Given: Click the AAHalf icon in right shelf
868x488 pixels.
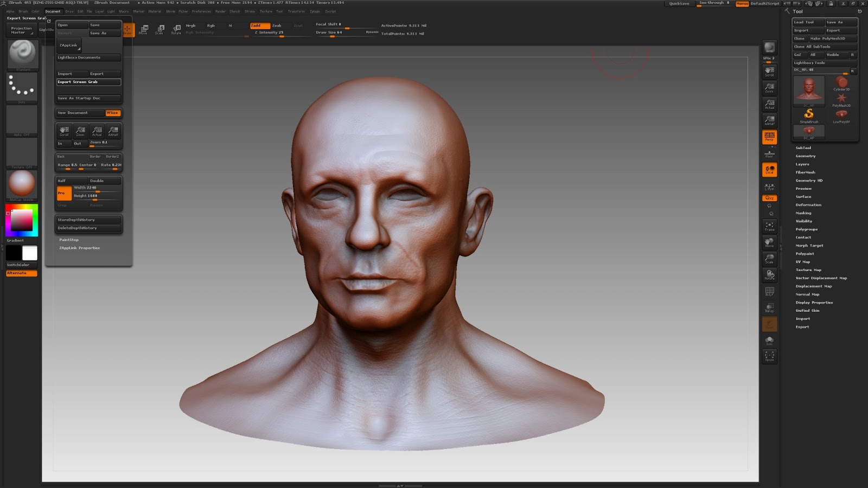Looking at the screenshot, I should coord(769,120).
